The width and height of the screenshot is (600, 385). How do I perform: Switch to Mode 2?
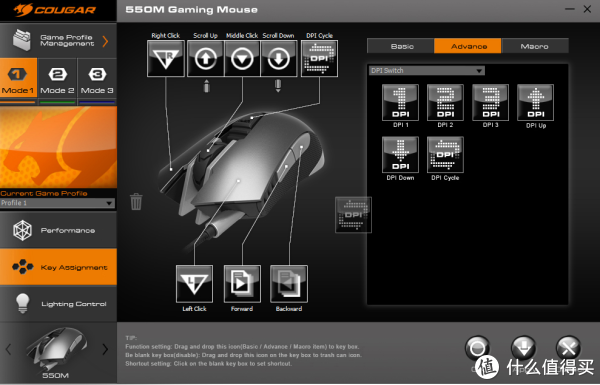pyautogui.click(x=57, y=81)
